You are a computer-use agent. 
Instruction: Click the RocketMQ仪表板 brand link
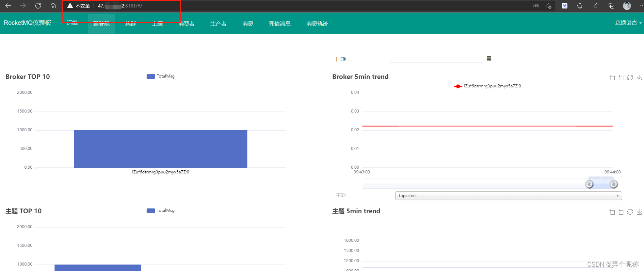(x=28, y=23)
